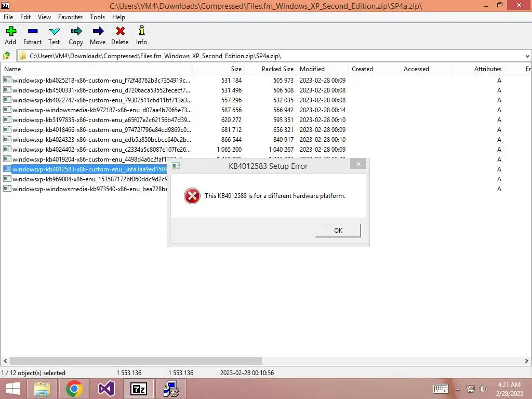
Task: Open the View menu
Action: pyautogui.click(x=45, y=17)
